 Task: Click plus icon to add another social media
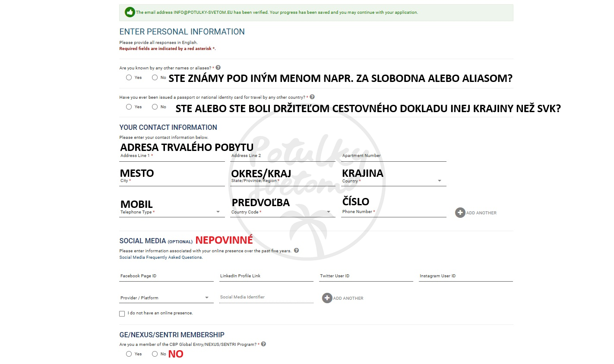327,298
